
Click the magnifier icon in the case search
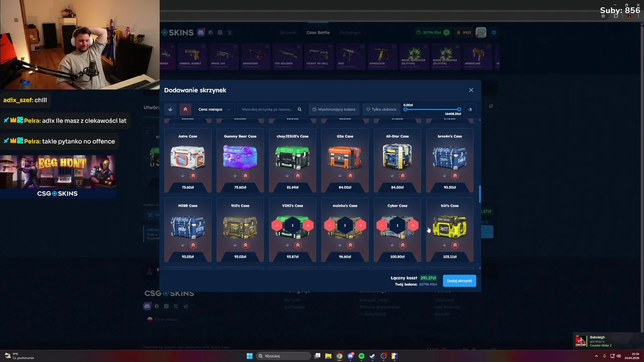tap(299, 109)
